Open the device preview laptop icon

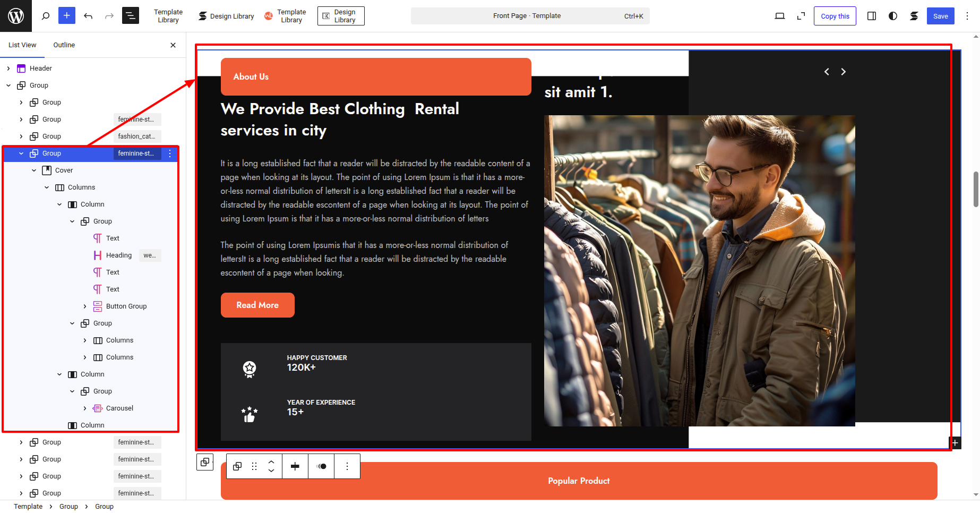779,16
